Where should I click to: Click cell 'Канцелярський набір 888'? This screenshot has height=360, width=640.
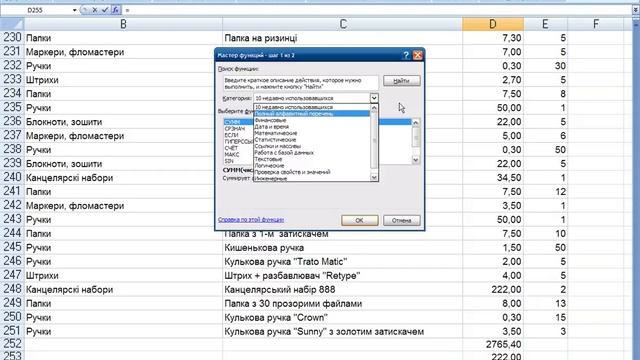[x=342, y=289]
